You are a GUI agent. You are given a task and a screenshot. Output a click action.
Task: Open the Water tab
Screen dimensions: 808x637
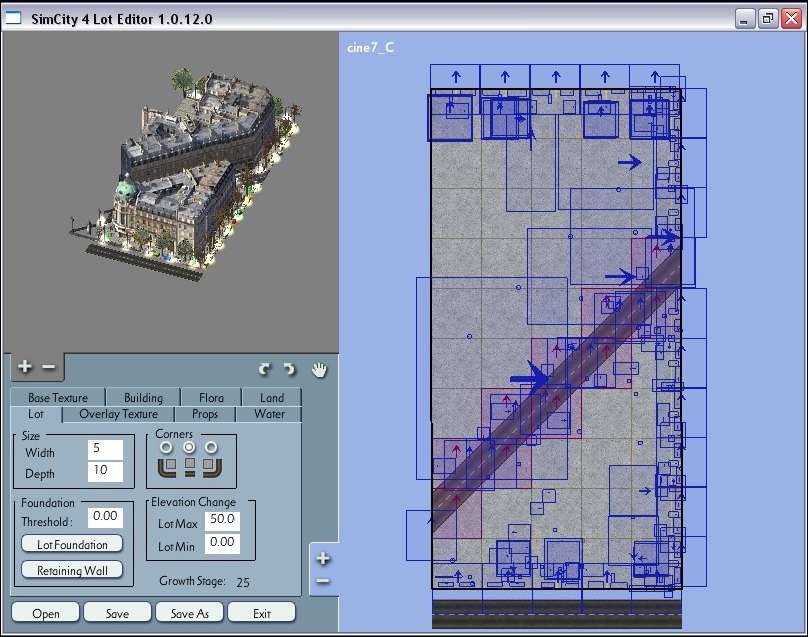[269, 414]
